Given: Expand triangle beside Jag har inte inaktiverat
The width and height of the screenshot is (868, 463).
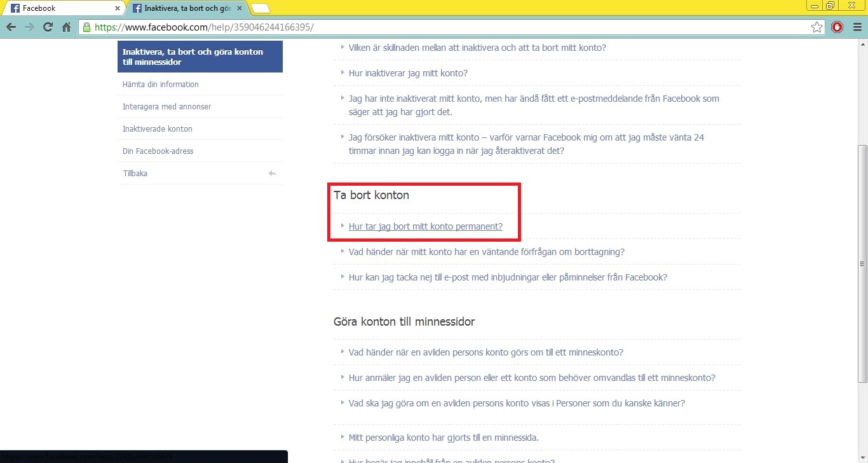Looking at the screenshot, I should coord(342,98).
